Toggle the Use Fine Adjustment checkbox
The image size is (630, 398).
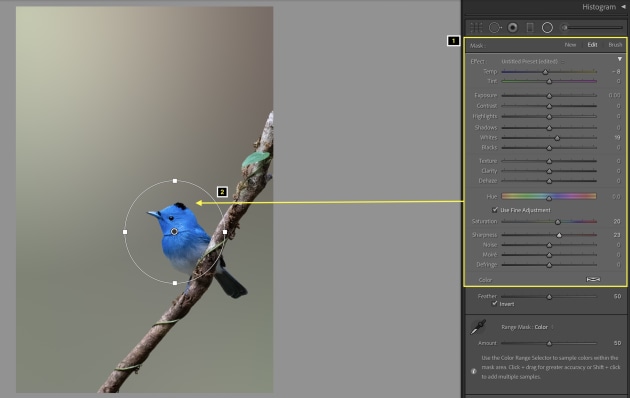click(x=495, y=210)
